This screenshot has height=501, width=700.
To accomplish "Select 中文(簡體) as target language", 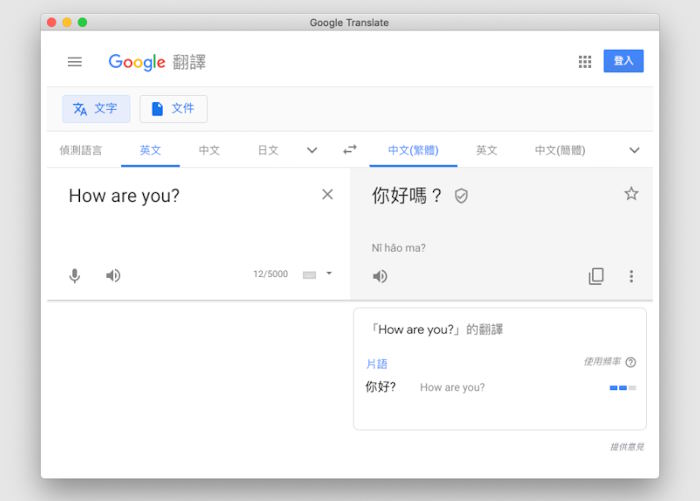I will [x=560, y=150].
